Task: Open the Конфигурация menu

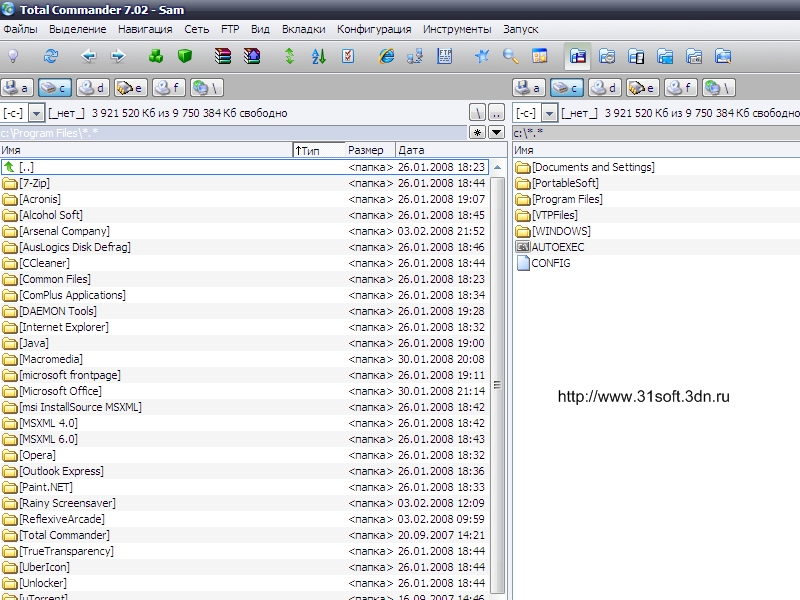Action: pyautogui.click(x=374, y=29)
